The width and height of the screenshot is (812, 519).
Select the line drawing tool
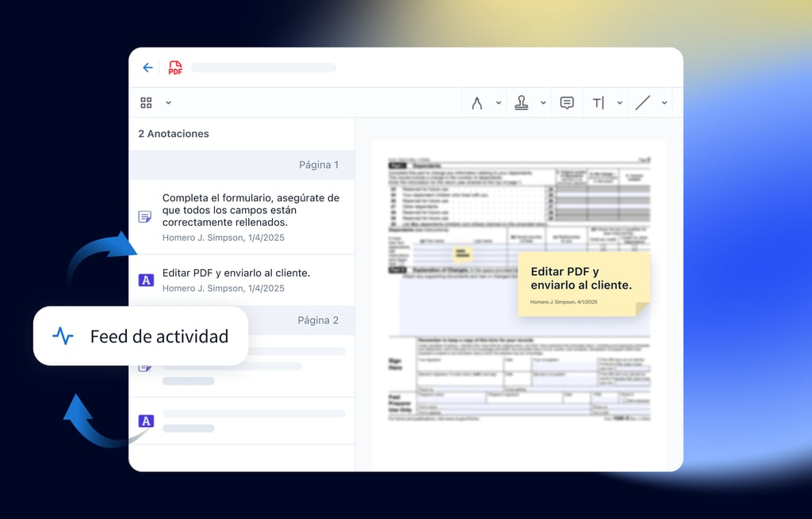(643, 103)
